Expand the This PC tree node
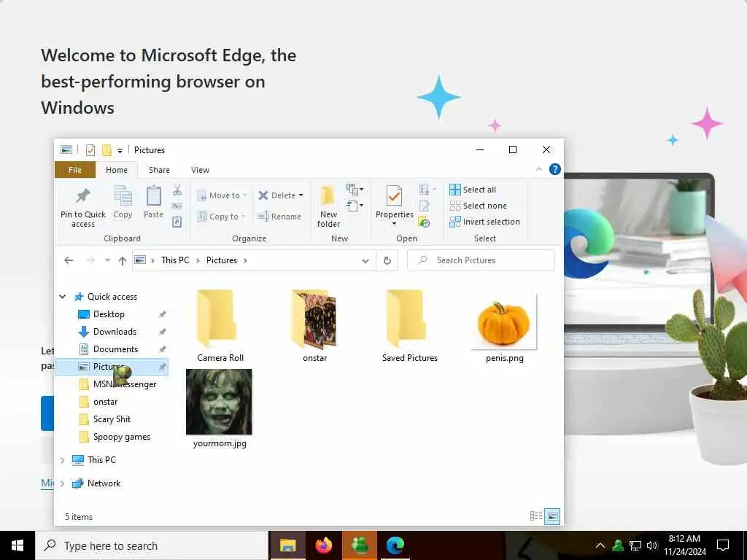The image size is (747, 560). click(x=63, y=460)
